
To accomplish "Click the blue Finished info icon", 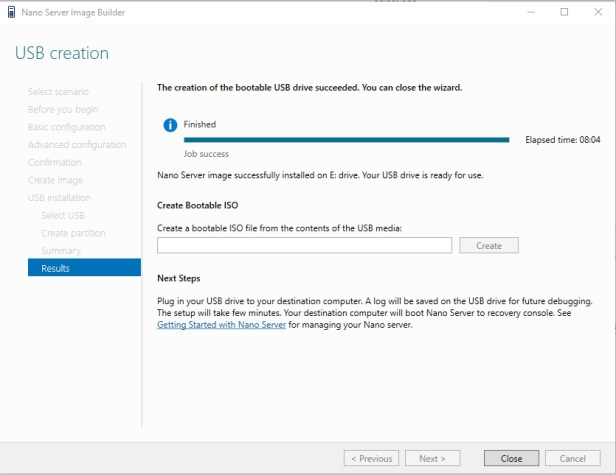I will (x=170, y=124).
